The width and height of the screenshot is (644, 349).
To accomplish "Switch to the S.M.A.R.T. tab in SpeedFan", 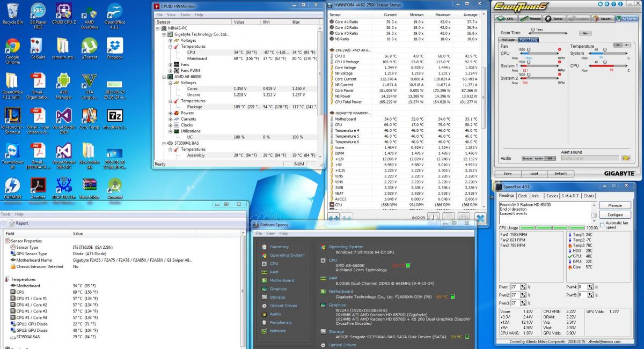I will point(571,196).
